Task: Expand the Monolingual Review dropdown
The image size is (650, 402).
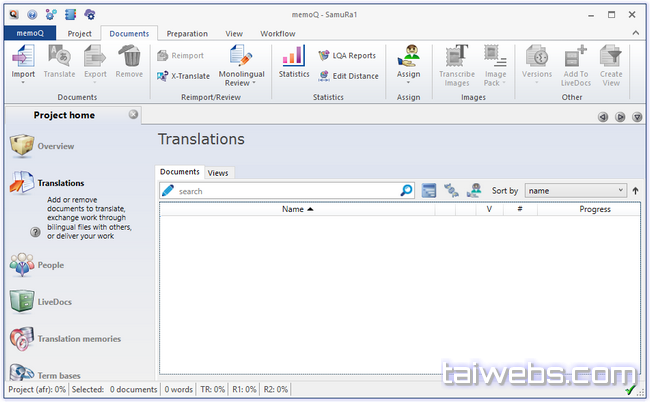Action: pos(241,83)
